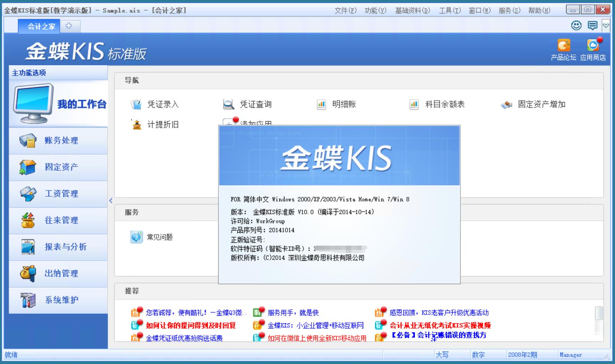The height and width of the screenshot is (364, 615).
Task: Click the icon beside 感恩回馈 news item
Action: coord(380,312)
